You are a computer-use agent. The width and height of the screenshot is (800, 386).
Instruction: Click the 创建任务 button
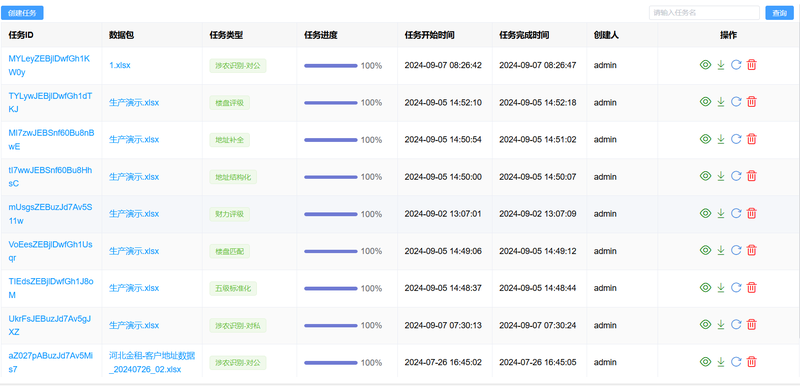22,13
